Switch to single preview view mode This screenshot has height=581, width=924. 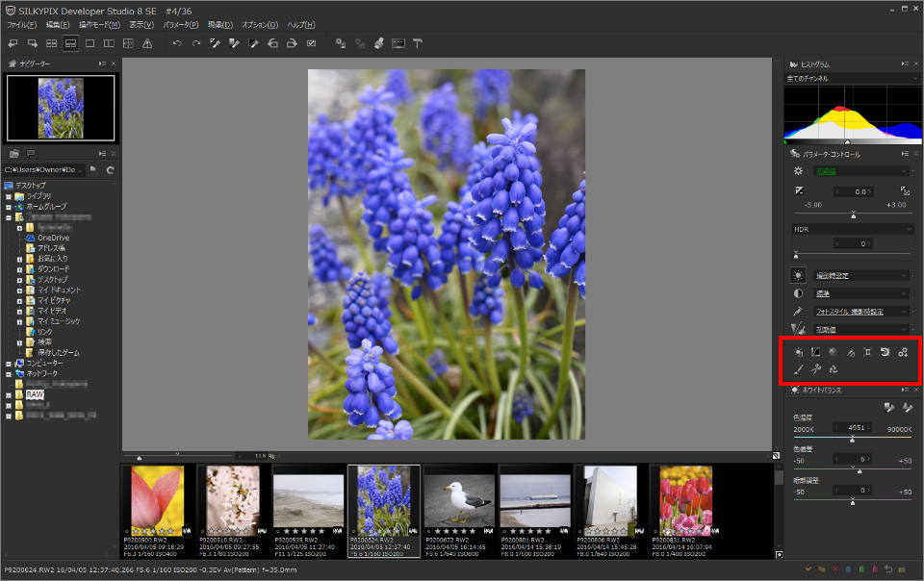pos(90,44)
